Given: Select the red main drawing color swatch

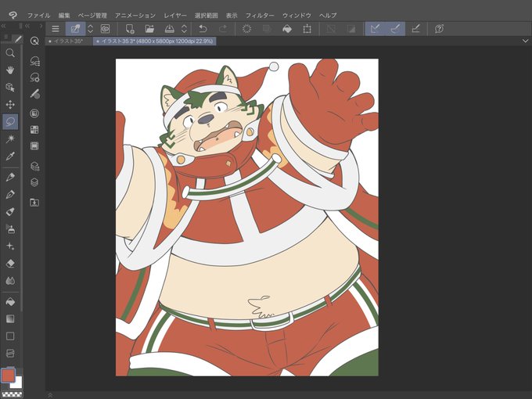Looking at the screenshot, I should (x=8, y=376).
